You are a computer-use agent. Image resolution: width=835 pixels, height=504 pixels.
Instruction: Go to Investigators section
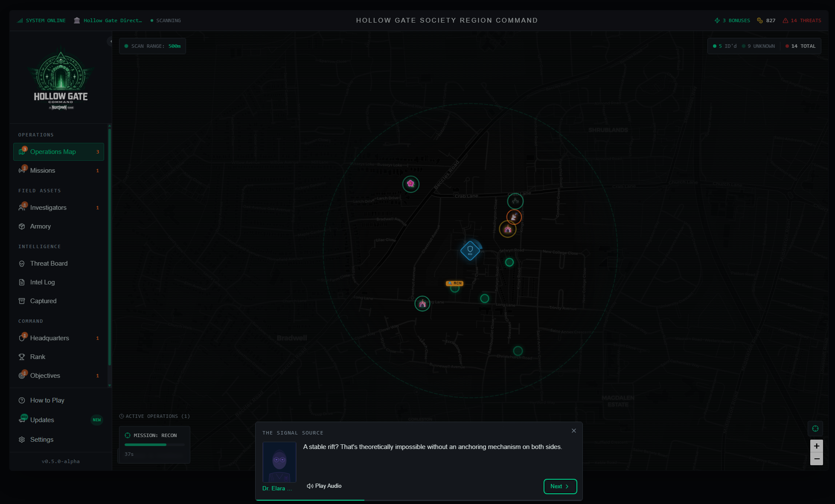[x=48, y=208]
